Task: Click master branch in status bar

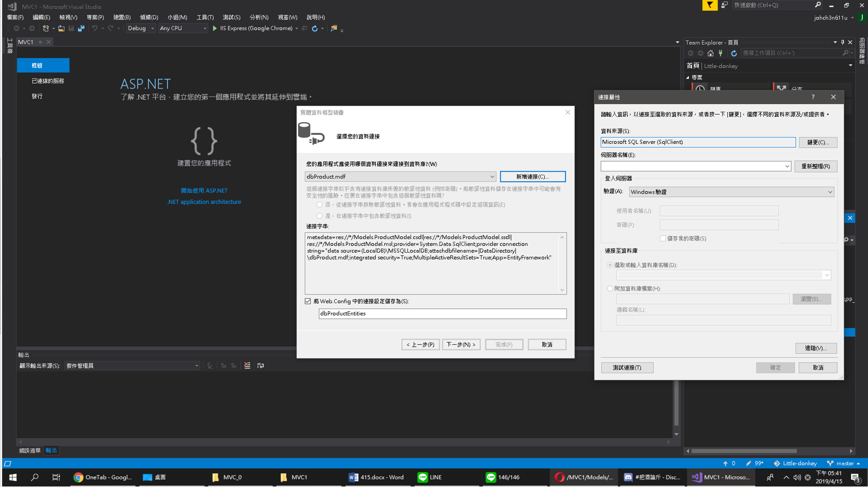Action: click(x=844, y=464)
